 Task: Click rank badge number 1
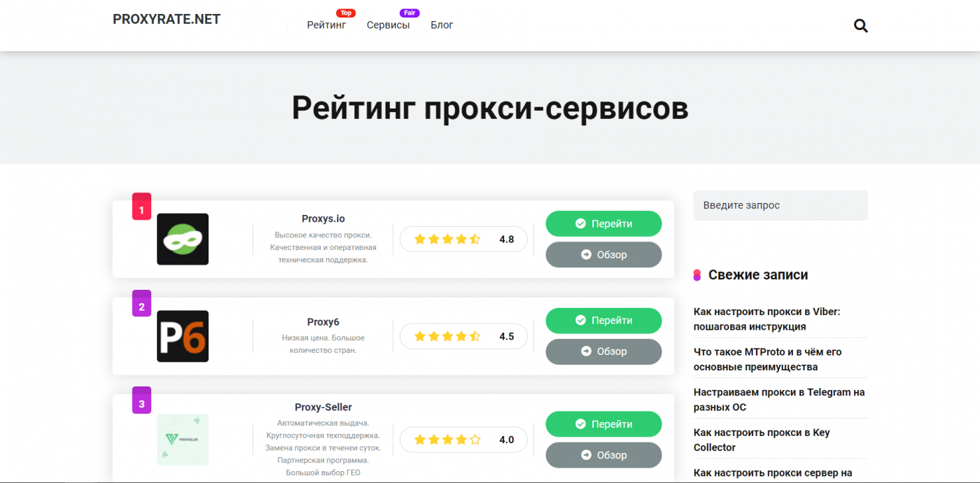(x=141, y=207)
